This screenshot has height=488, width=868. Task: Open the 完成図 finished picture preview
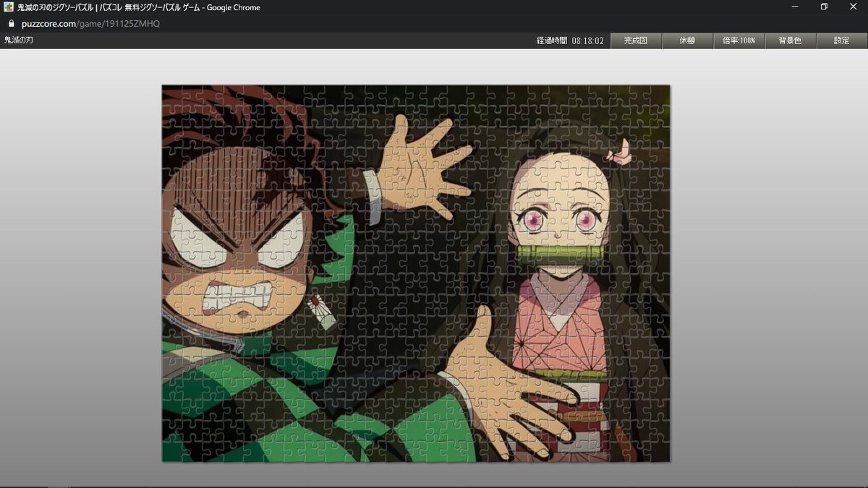pyautogui.click(x=637, y=40)
